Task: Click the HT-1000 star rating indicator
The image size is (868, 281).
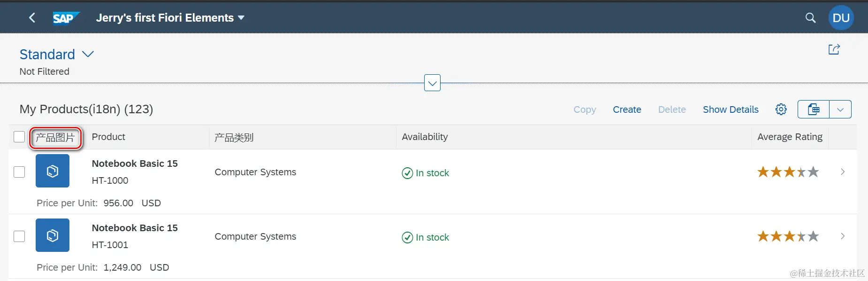Action: click(x=788, y=172)
